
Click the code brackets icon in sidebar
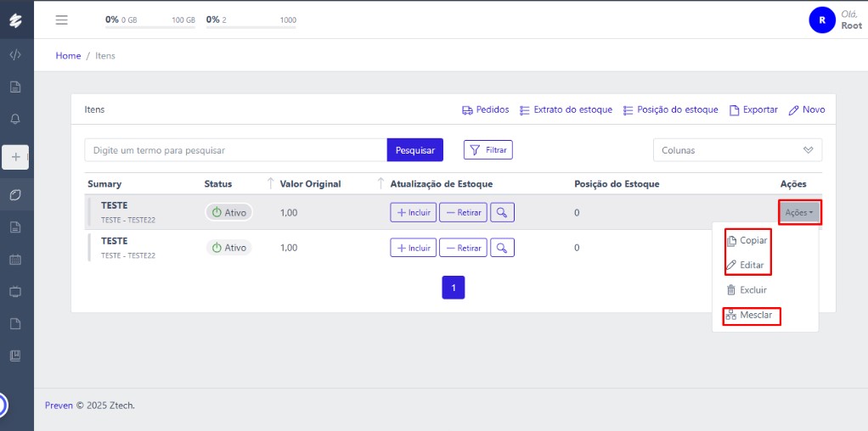pos(15,55)
